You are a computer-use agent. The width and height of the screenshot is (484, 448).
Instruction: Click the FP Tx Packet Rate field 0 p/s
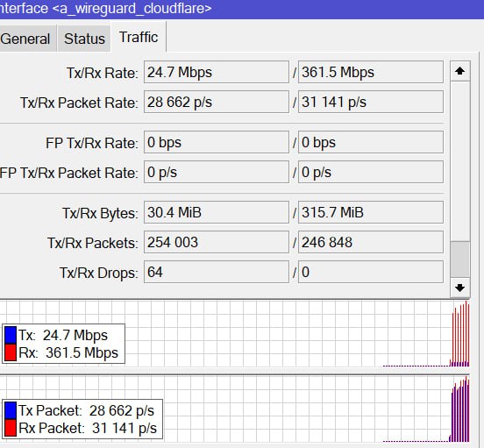(217, 172)
